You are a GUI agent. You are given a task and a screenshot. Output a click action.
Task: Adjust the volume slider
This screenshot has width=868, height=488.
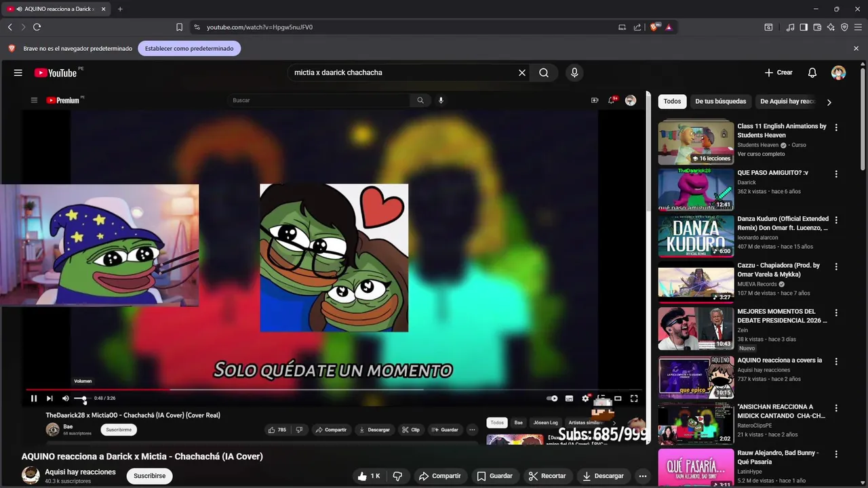[80, 399]
